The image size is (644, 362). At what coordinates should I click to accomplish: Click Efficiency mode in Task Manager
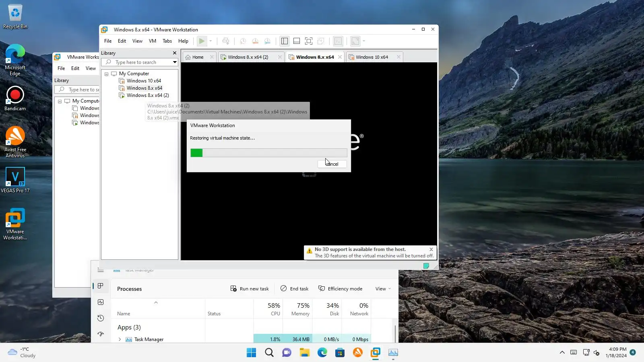[x=341, y=289]
